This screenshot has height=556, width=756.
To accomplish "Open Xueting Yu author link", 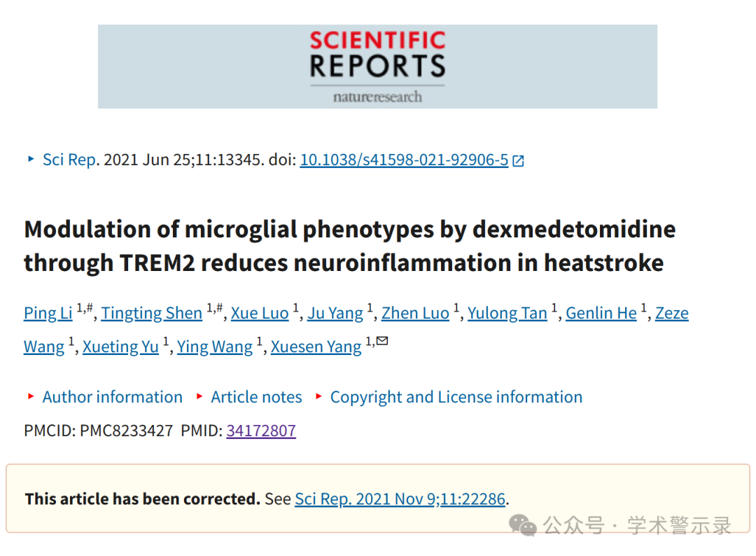I will pos(120,347).
